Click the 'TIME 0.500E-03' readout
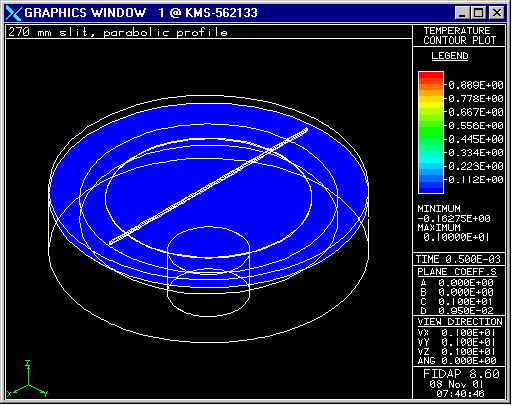Screen dimensions: 512x405 (x=458, y=259)
